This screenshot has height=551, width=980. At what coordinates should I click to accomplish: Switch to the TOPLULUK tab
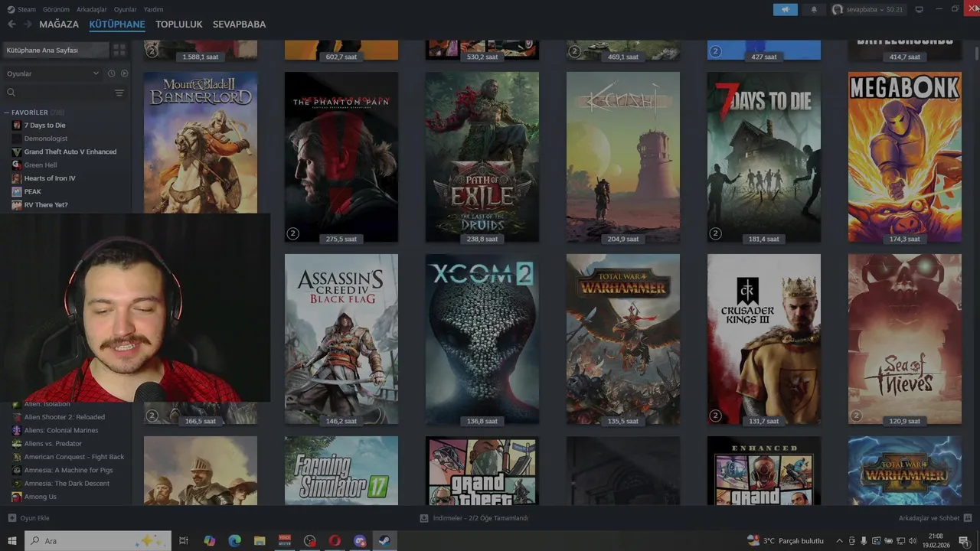tap(179, 24)
